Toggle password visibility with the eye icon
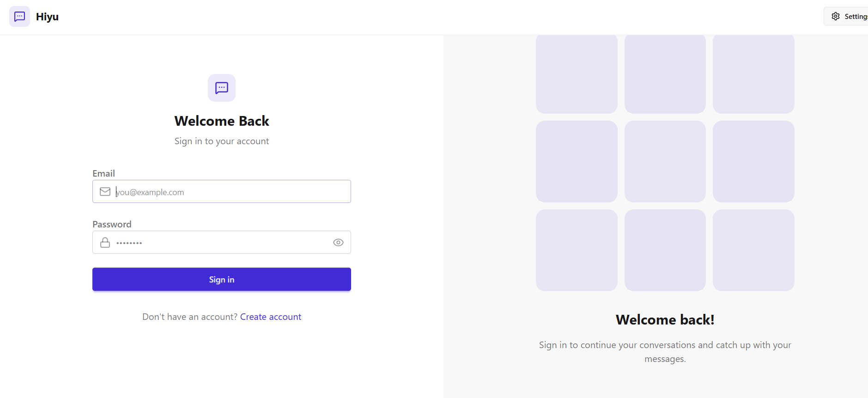The height and width of the screenshot is (398, 868). (x=338, y=242)
